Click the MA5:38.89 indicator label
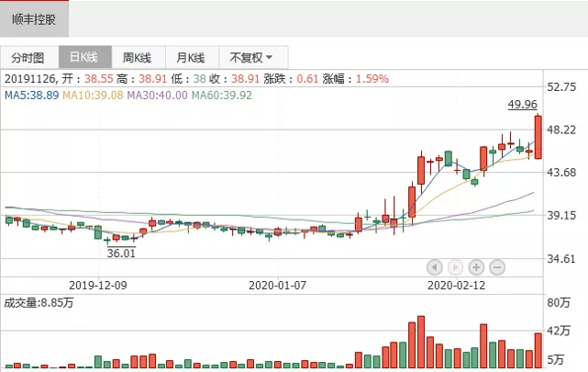Screen dimensions: 588x372 tap(31, 95)
